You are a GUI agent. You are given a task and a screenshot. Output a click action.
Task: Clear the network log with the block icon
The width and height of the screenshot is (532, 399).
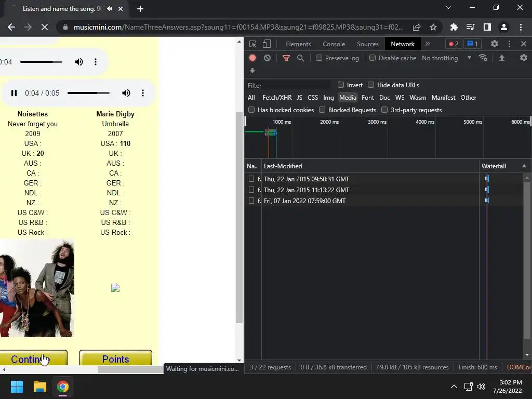pyautogui.click(x=268, y=58)
